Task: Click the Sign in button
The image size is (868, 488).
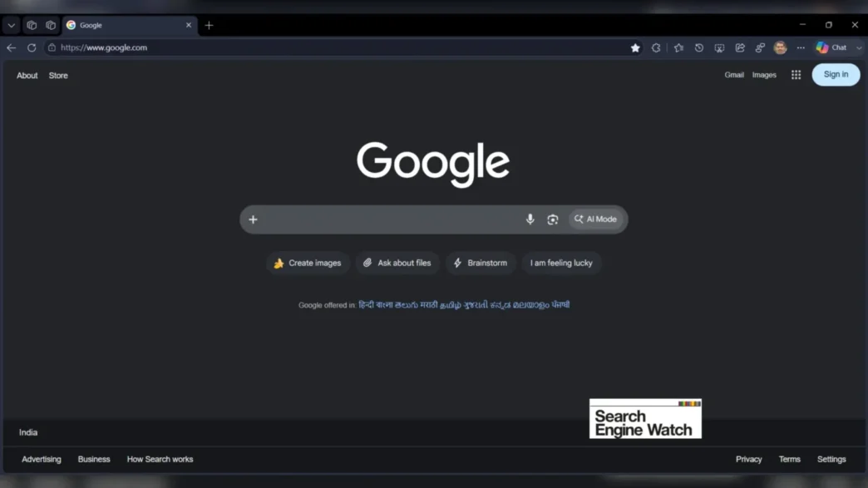Action: (x=836, y=75)
